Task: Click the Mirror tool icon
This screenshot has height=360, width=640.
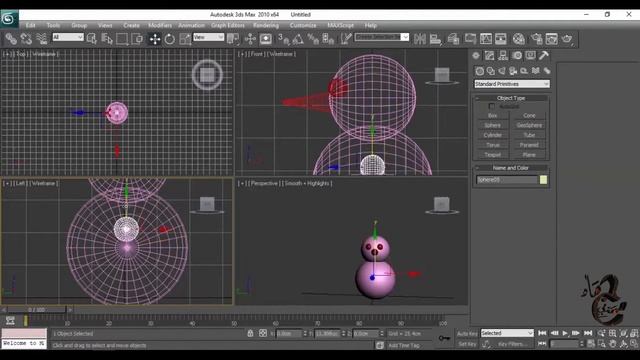Action: tap(420, 39)
